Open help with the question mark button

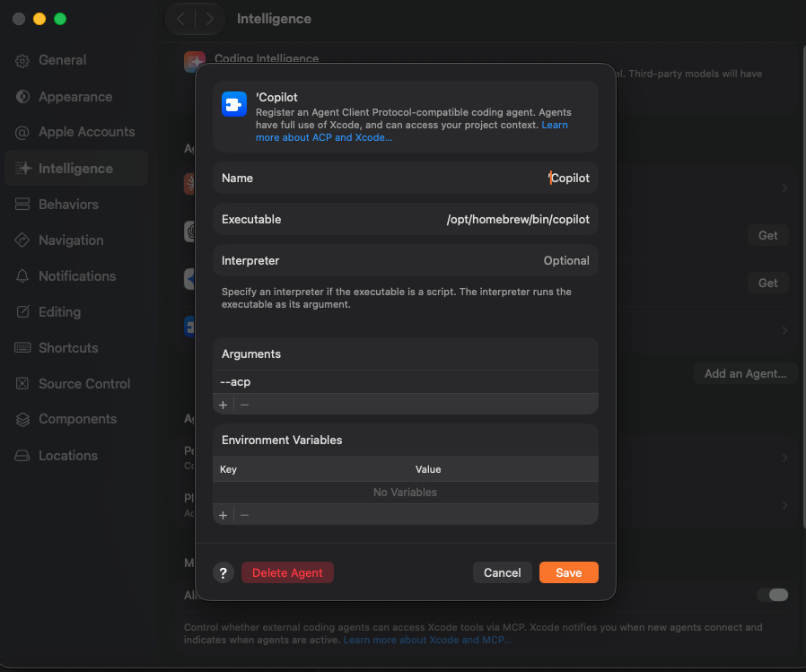(223, 572)
